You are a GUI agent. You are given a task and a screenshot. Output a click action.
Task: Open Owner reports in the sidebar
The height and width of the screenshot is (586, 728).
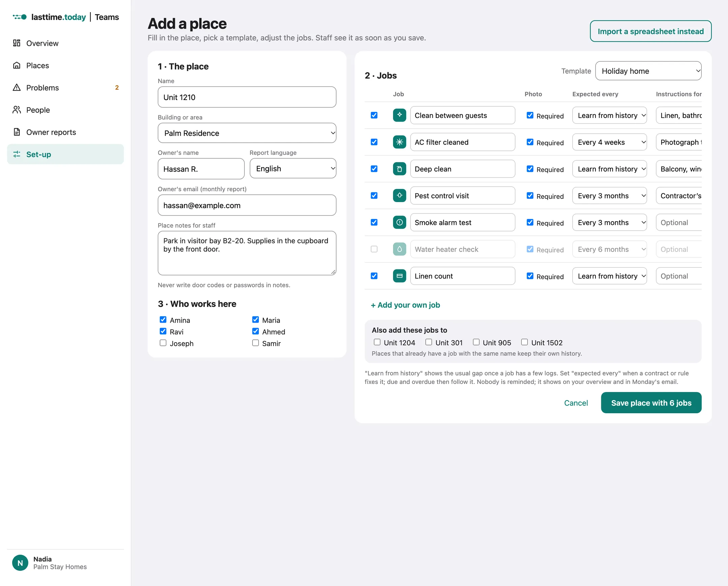(x=65, y=132)
